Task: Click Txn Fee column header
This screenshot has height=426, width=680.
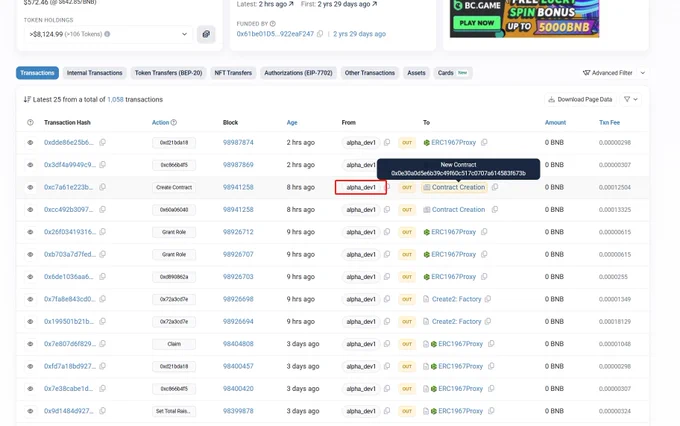Action: click(609, 122)
